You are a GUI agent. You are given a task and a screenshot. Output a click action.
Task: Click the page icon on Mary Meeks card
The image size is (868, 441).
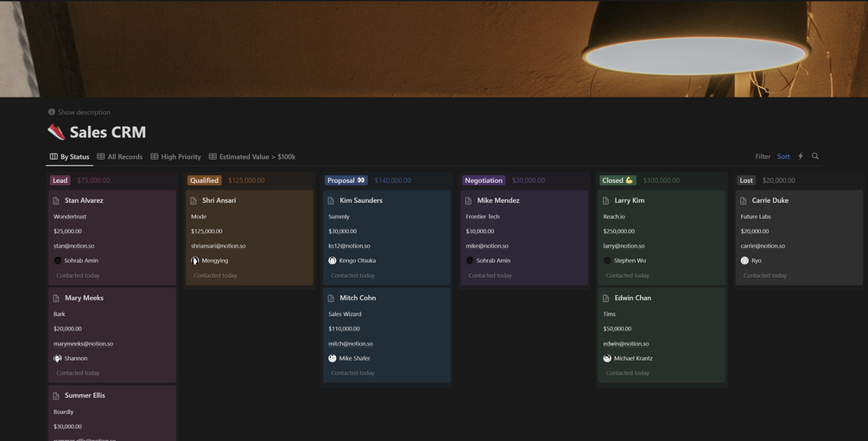pyautogui.click(x=56, y=299)
